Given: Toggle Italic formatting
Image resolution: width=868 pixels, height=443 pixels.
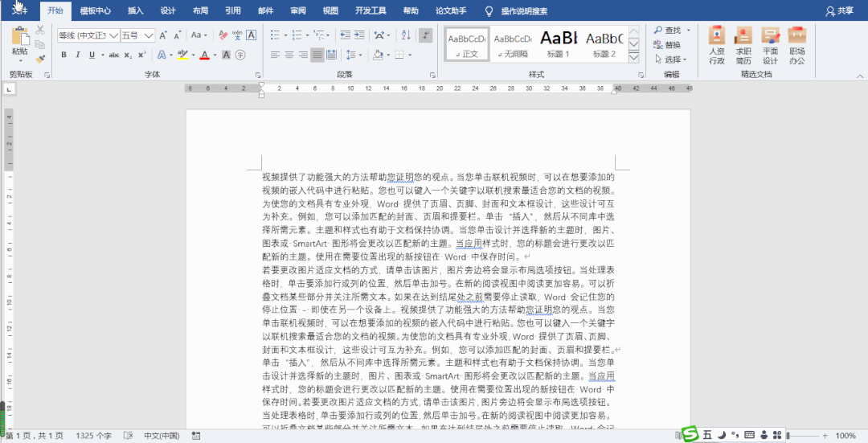Looking at the screenshot, I should pos(77,55).
